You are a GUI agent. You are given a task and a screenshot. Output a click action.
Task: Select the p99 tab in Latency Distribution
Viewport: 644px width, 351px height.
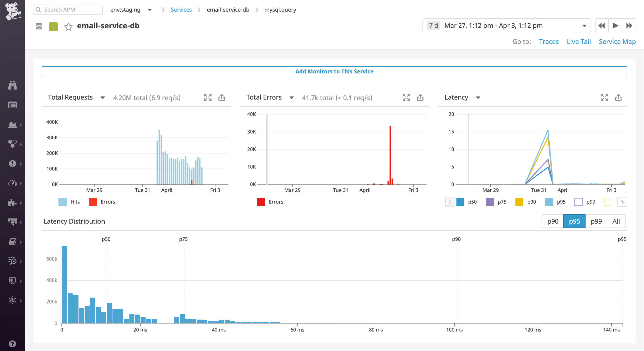tap(596, 221)
